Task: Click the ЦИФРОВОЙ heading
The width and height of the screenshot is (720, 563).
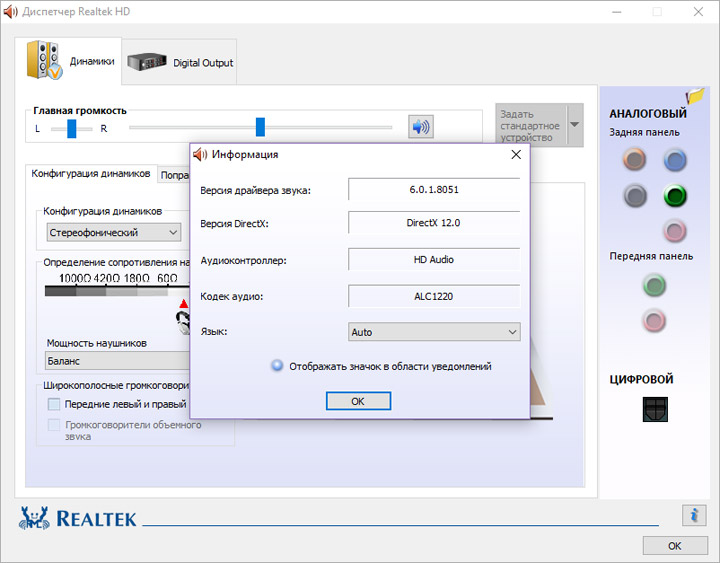Action: (x=641, y=379)
